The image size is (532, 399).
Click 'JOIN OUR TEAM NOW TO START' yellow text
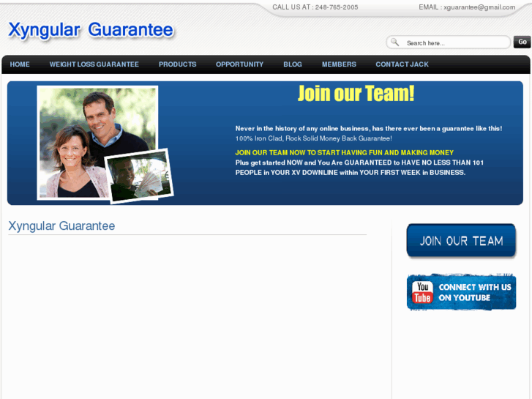point(345,152)
